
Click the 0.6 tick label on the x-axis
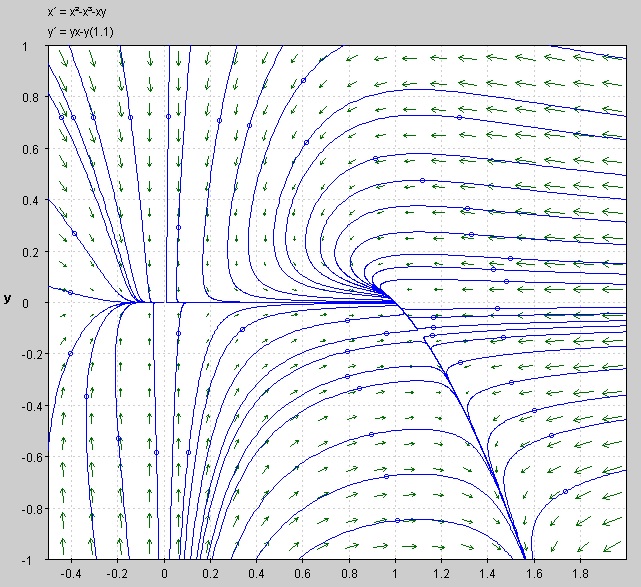(303, 574)
